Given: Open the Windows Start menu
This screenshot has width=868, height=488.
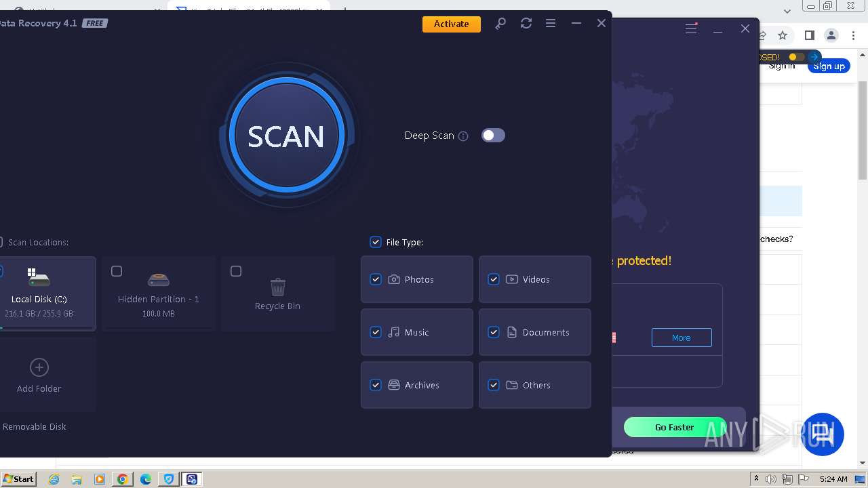Looking at the screenshot, I should (18, 479).
